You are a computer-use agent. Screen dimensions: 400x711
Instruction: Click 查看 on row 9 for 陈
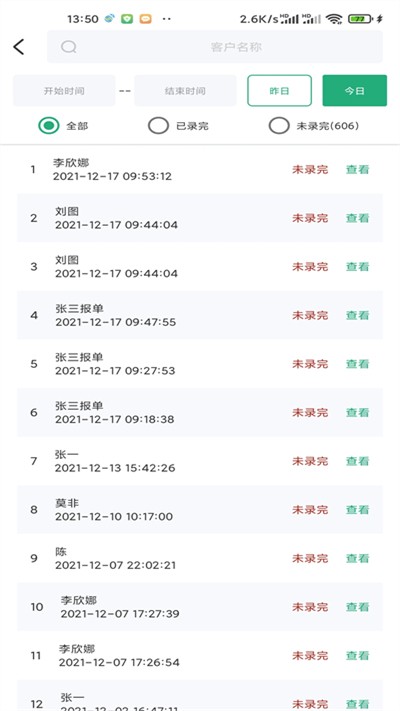tap(358, 558)
